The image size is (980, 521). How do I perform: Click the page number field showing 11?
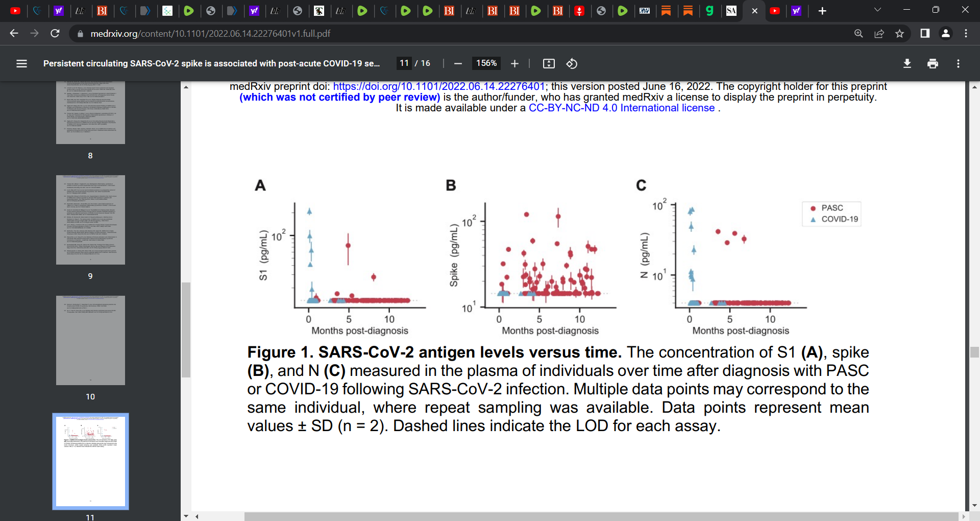click(404, 63)
